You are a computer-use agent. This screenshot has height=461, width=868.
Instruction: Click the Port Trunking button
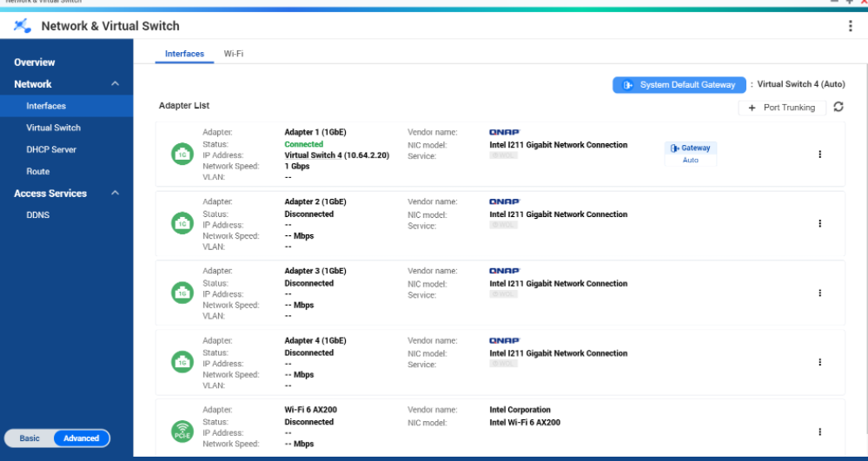(x=782, y=108)
